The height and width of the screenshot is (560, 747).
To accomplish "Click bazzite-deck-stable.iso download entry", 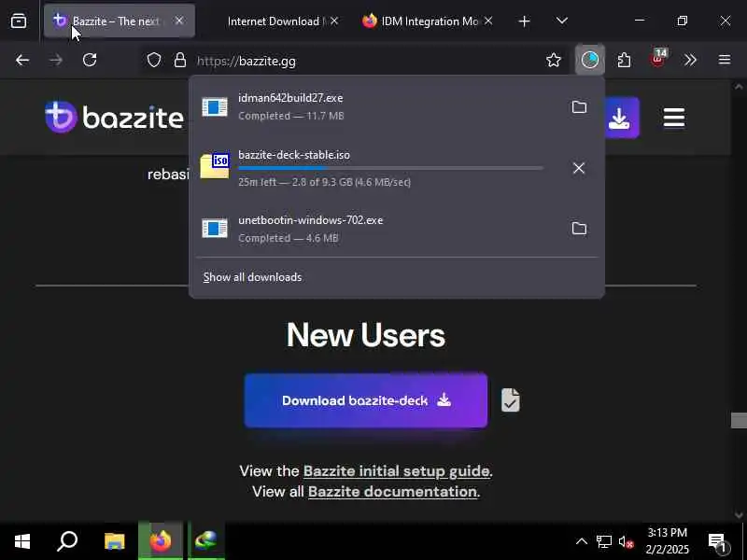I will (376, 168).
